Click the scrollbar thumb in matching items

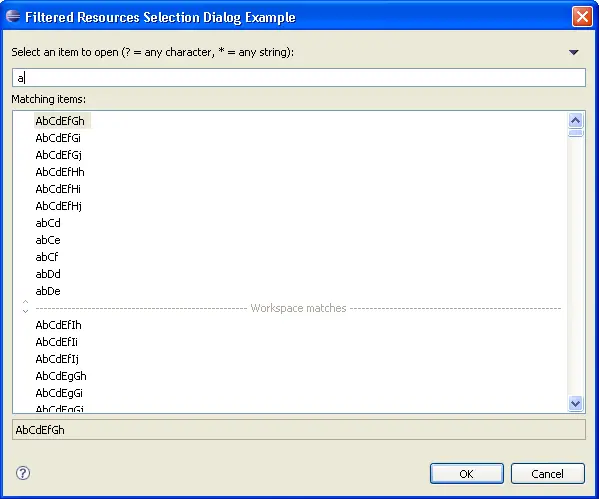(x=575, y=133)
